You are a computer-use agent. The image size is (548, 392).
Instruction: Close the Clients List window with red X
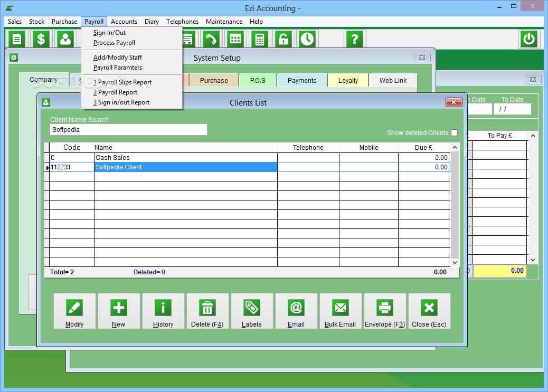[453, 102]
